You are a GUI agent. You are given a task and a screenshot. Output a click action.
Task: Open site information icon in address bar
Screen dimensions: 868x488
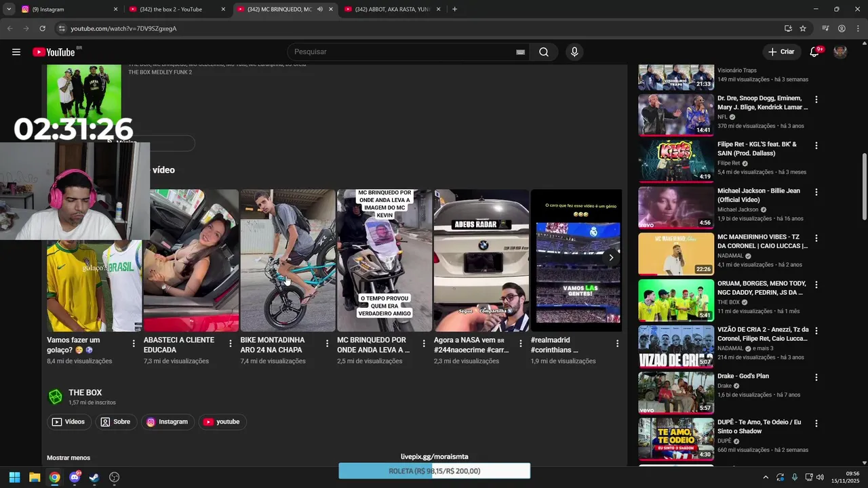coord(61,28)
